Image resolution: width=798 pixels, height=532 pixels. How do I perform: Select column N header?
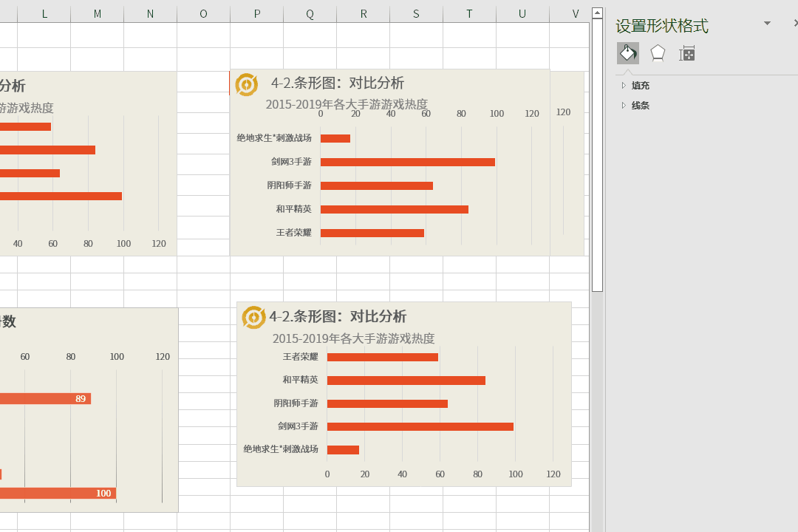150,14
